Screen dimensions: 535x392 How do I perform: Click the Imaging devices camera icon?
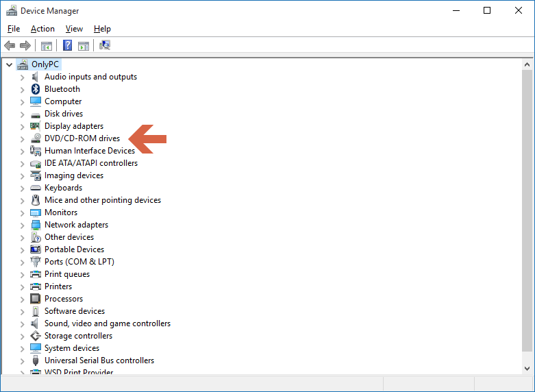pyautogui.click(x=36, y=175)
